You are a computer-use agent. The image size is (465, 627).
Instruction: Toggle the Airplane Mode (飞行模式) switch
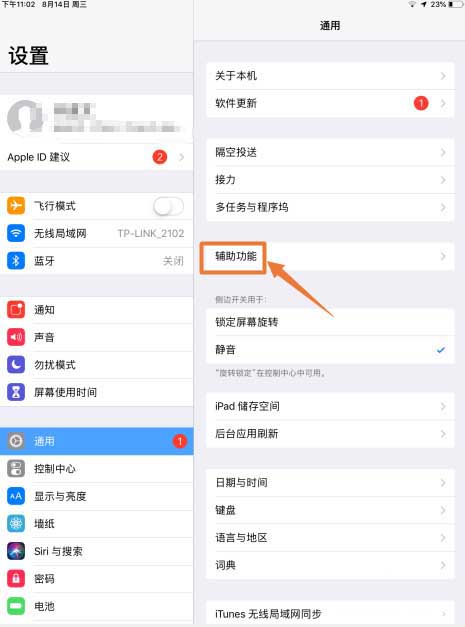168,206
